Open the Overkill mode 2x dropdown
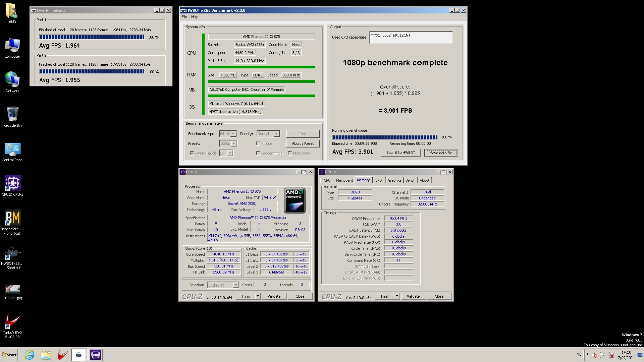Viewport: 644px width, 362px height. tap(226, 153)
